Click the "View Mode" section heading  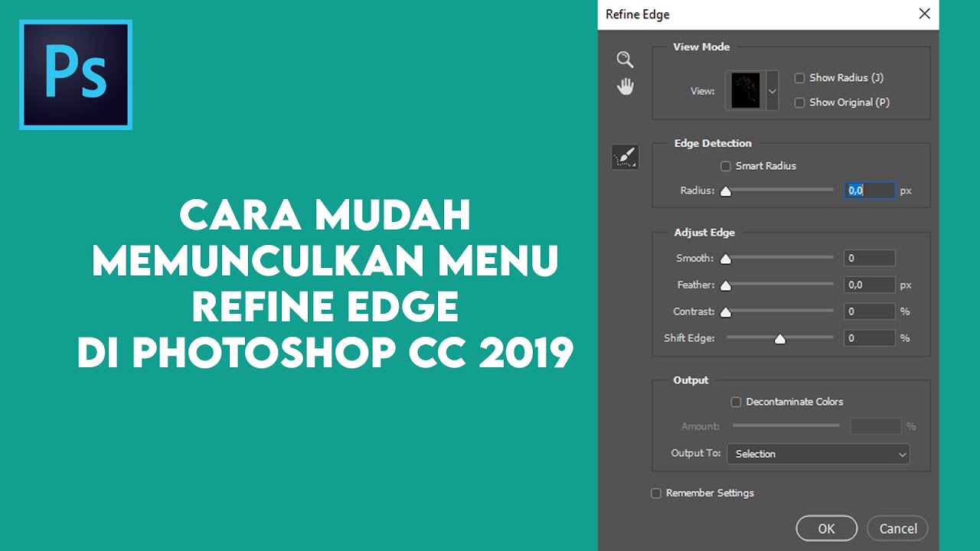click(x=701, y=47)
